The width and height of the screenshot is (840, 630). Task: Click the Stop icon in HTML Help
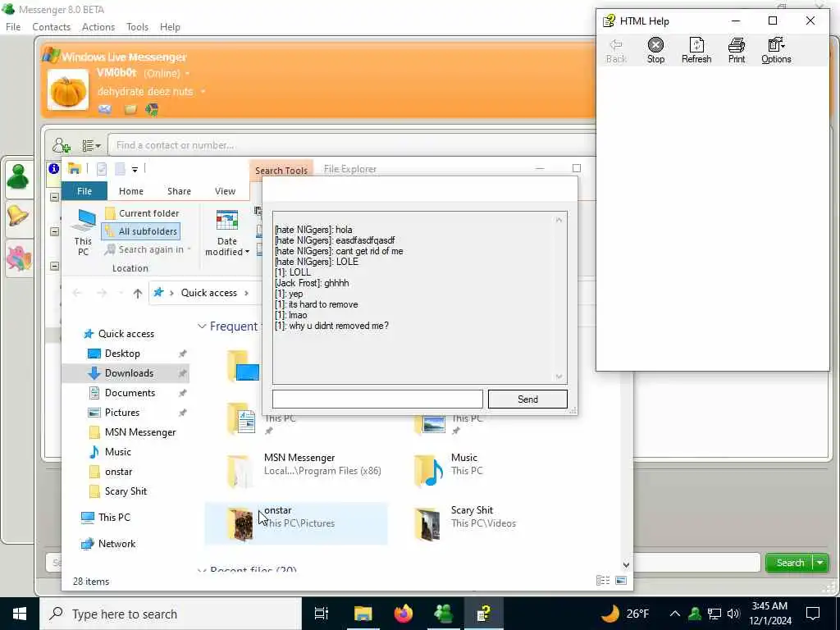click(655, 50)
